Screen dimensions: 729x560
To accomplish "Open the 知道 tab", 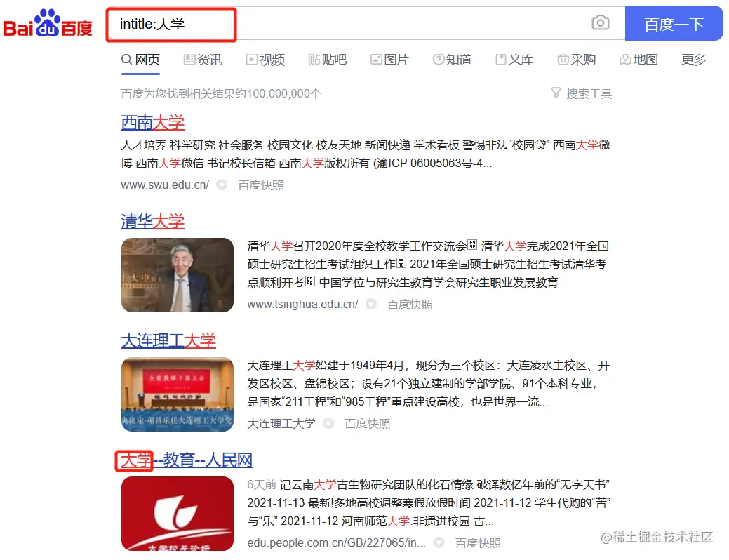I will tap(452, 60).
